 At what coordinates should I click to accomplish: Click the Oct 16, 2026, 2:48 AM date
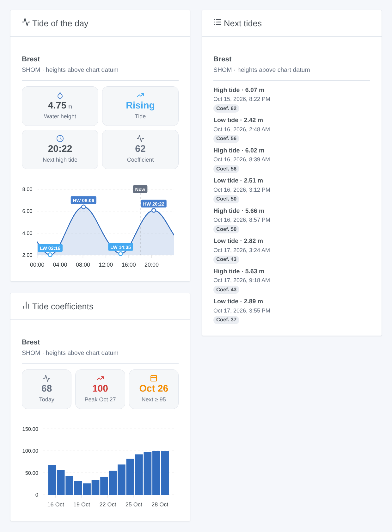(x=242, y=129)
